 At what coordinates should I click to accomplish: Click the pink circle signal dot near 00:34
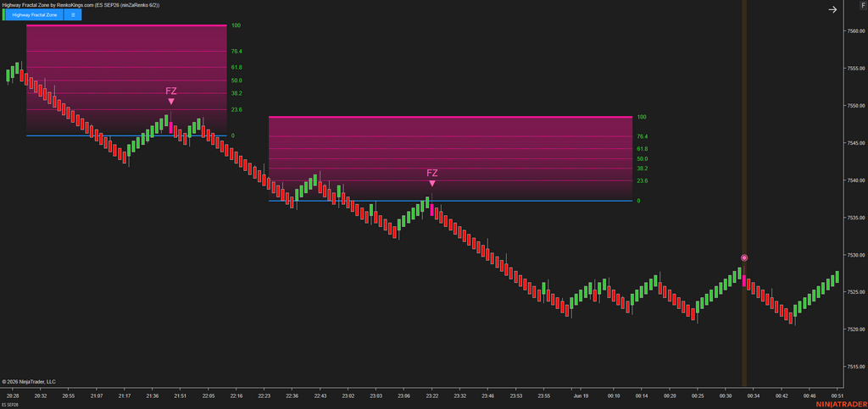point(744,257)
